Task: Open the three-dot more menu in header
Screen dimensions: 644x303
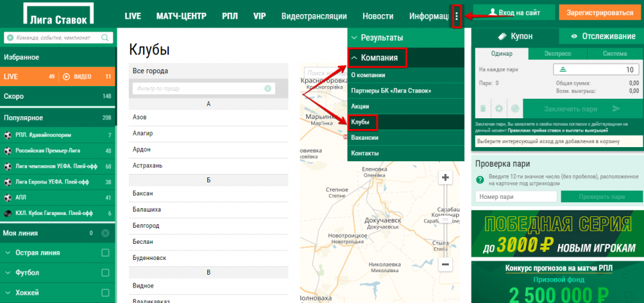Action: tap(457, 15)
